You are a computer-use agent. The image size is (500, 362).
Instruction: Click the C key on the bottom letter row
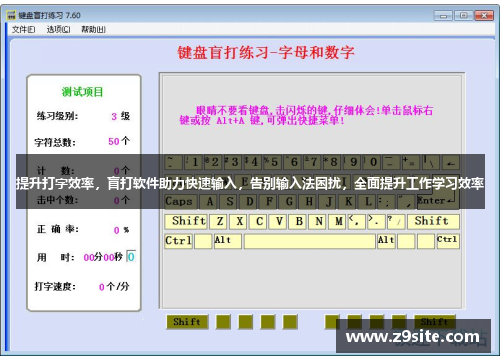[259, 221]
